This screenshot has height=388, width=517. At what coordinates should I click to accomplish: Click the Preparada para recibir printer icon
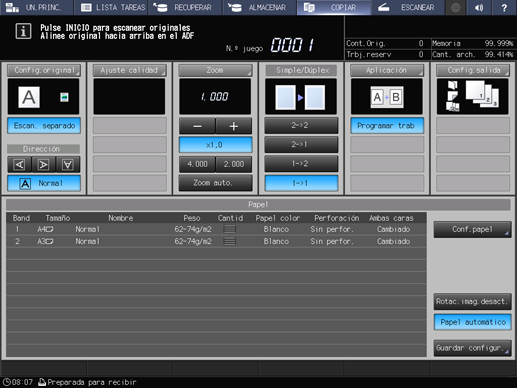coord(42,382)
